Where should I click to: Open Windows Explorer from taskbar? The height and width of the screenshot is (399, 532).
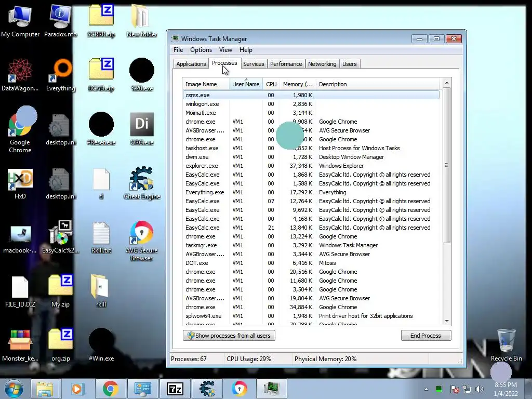pyautogui.click(x=45, y=389)
